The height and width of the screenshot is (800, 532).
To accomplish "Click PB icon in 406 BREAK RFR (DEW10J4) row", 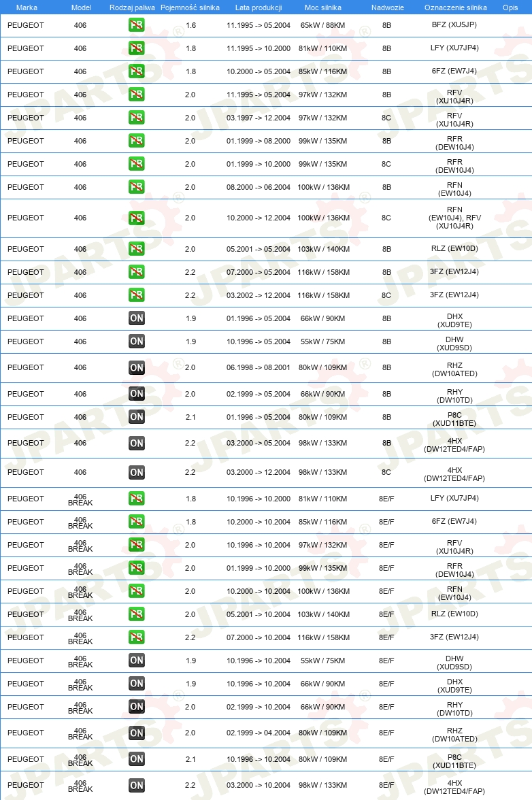I will click(136, 568).
